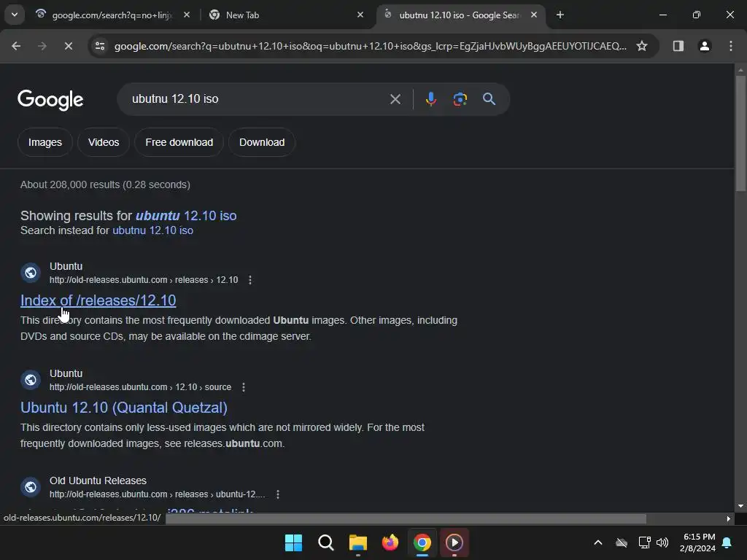Open the Windows Start menu
Image resolution: width=747 pixels, height=560 pixels.
tap(293, 542)
